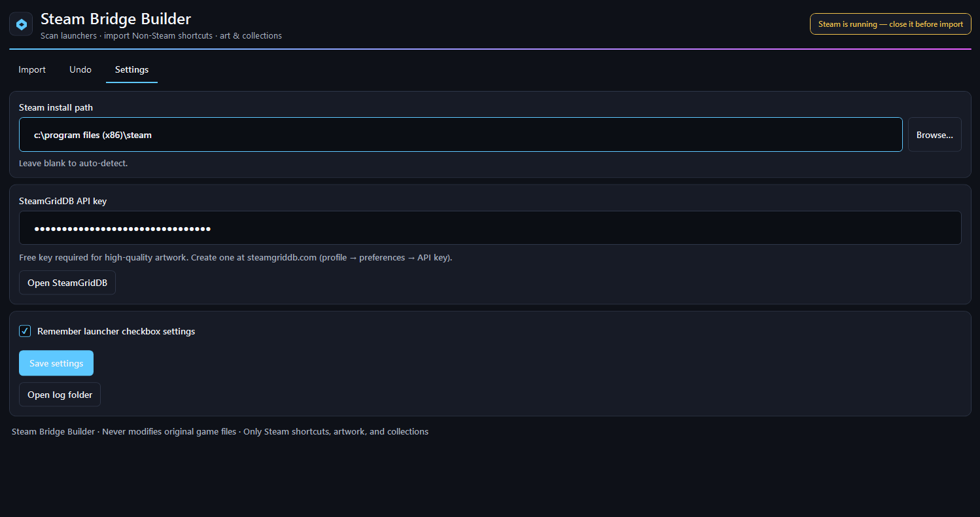Click the Browse... button
Image resolution: width=980 pixels, height=517 pixels.
[934, 135]
